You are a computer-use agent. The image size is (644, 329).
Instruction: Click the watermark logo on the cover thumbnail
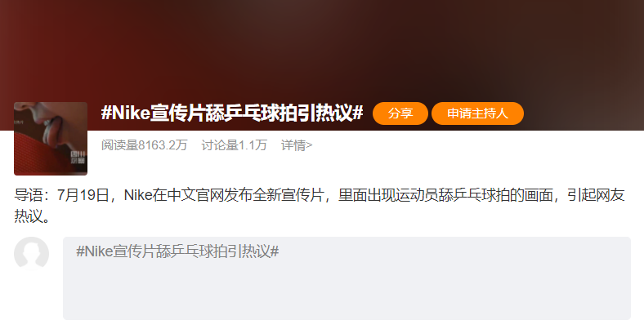78,157
